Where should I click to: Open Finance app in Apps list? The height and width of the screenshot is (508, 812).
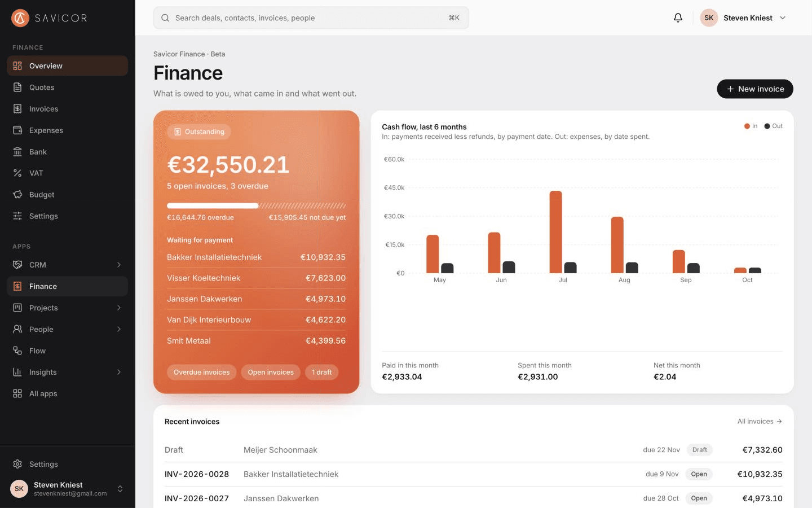[67, 286]
